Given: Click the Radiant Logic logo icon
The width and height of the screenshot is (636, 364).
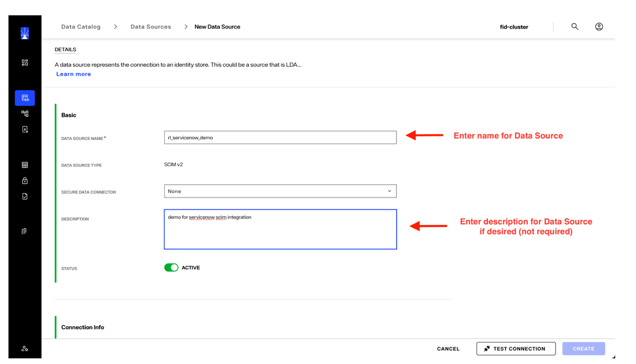Looking at the screenshot, I should 25,34.
